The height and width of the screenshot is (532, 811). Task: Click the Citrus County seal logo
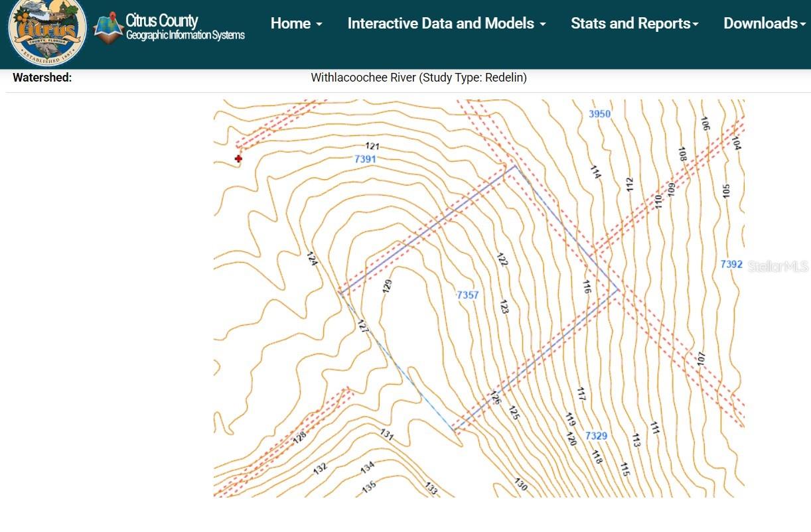tap(47, 31)
